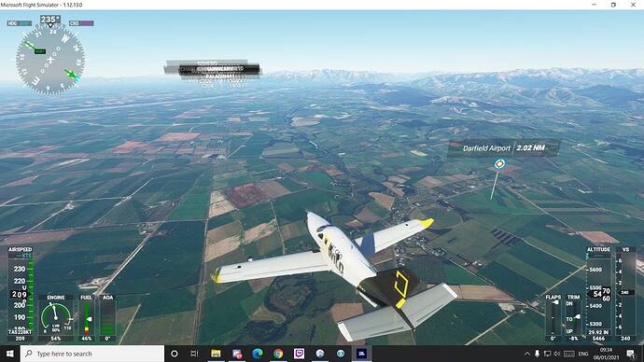The width and height of the screenshot is (644, 362).
Task: Click the FUEL level gauge bar
Action: pos(86,317)
